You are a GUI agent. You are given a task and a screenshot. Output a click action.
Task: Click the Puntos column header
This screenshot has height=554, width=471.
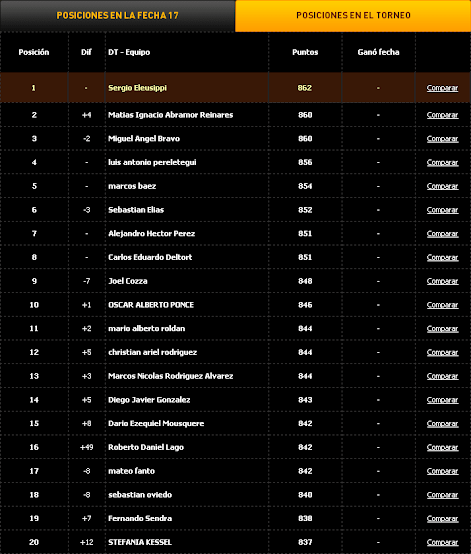point(305,52)
